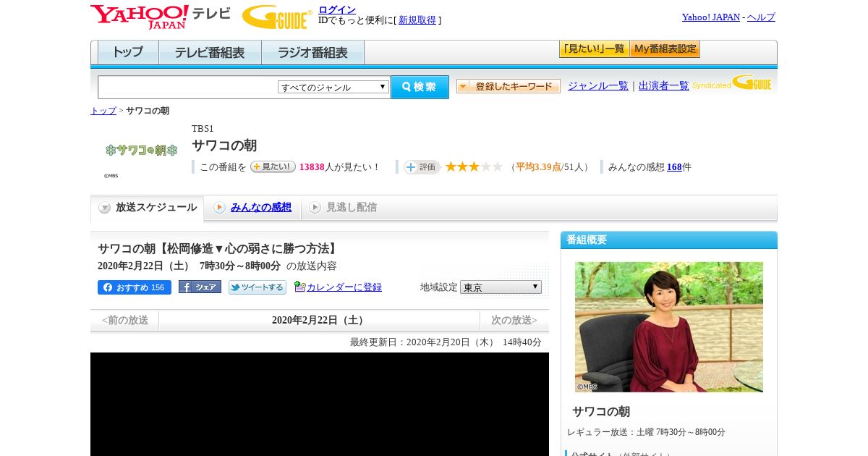This screenshot has width=868, height=456.
Task: Click the 番組概要 panel header
Action: pyautogui.click(x=669, y=240)
